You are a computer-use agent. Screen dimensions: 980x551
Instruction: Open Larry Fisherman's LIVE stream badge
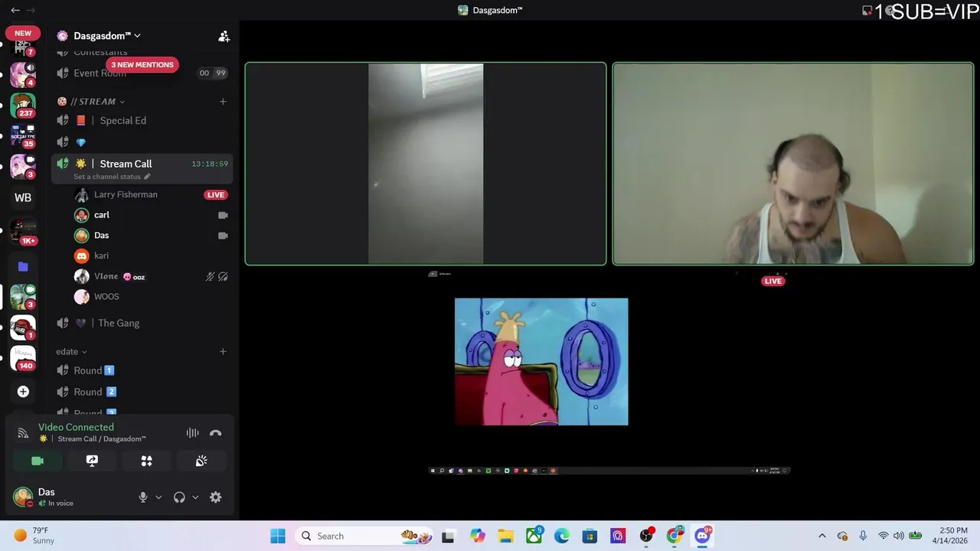point(216,195)
